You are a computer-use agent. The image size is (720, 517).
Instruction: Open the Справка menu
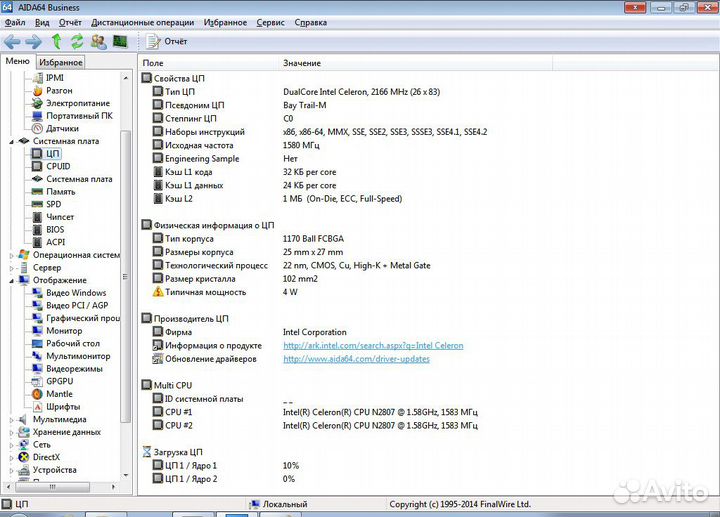pyautogui.click(x=310, y=22)
